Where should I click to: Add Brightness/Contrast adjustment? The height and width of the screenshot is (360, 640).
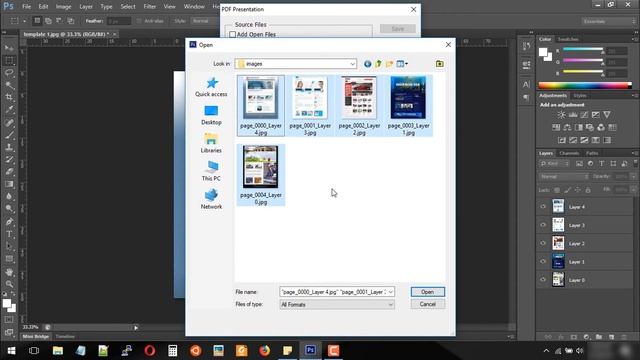pyautogui.click(x=562, y=115)
